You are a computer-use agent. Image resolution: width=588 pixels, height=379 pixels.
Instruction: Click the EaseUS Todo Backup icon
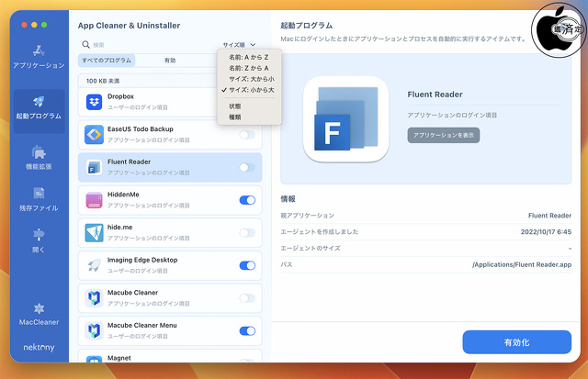point(94,135)
